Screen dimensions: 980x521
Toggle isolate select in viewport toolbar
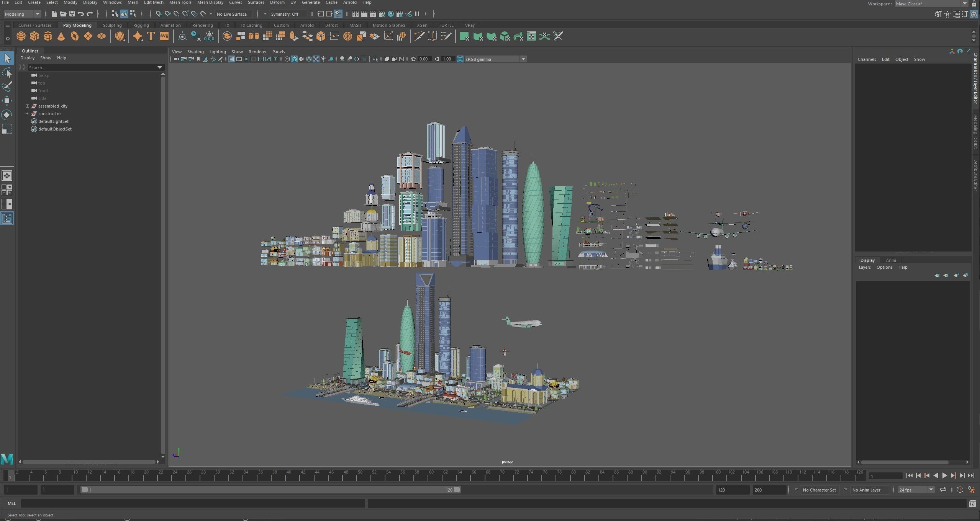coord(375,59)
